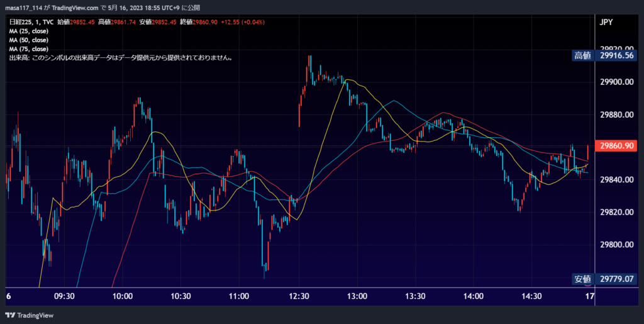Select the MA (75, close) indicator label
Screen dimensions: 644x324
28,49
